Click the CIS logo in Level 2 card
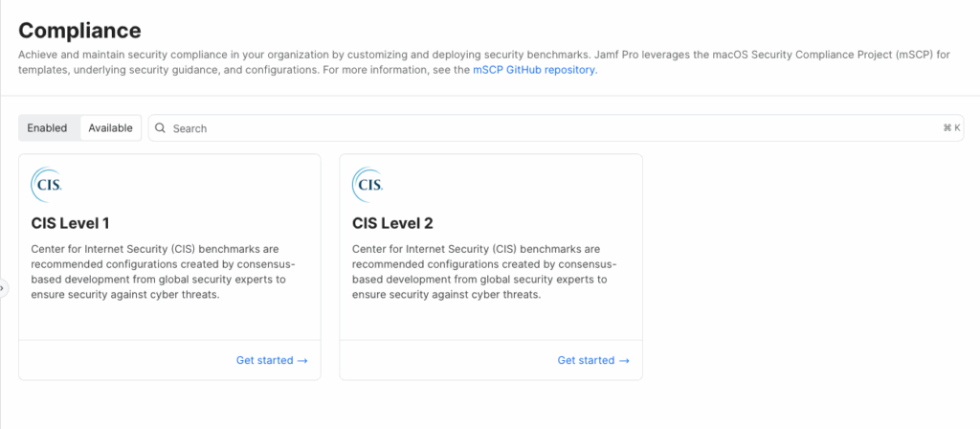The width and height of the screenshot is (980, 429). [x=368, y=183]
